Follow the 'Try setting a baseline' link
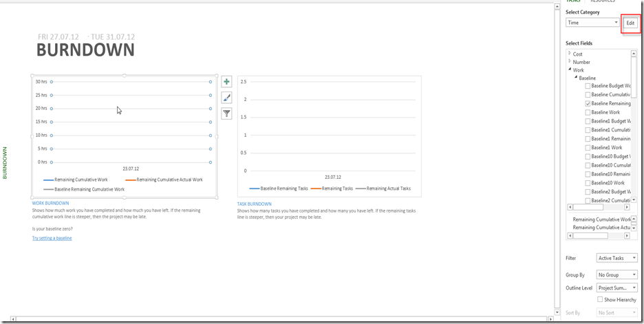This screenshot has width=644, height=324. point(52,238)
